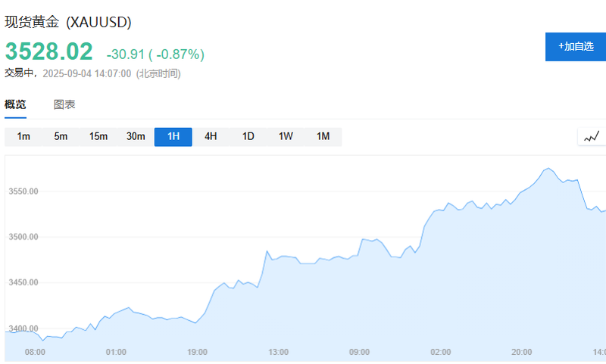Screen dimensions: 606x364
Task: Choose the 30m interval
Action: (x=136, y=136)
